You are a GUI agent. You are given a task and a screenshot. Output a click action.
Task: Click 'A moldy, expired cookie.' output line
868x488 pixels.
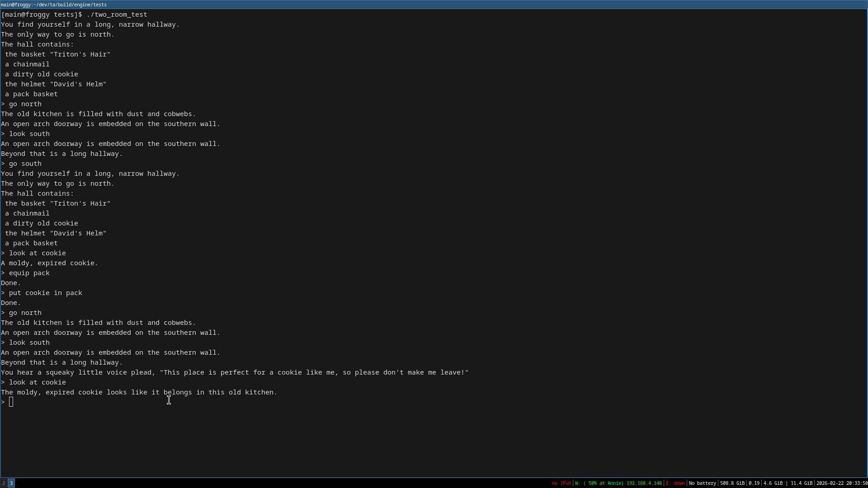point(49,263)
